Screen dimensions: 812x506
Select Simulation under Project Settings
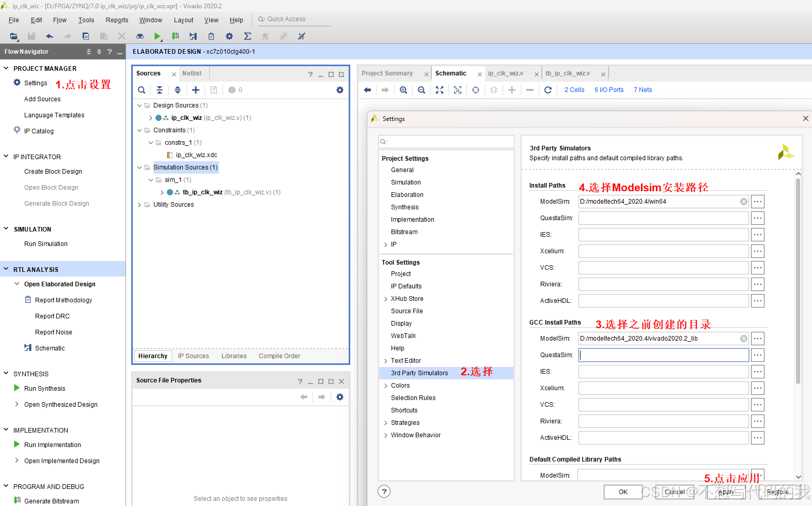click(x=406, y=182)
